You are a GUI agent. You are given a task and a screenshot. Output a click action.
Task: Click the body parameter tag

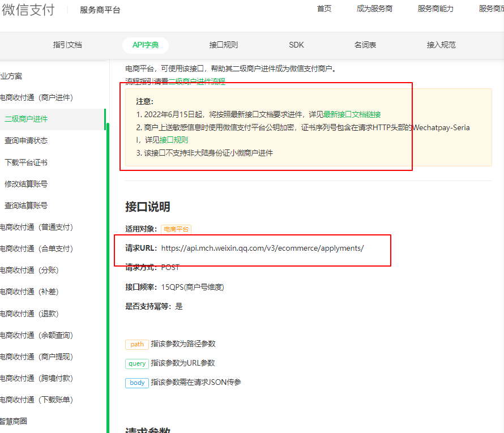137,383
